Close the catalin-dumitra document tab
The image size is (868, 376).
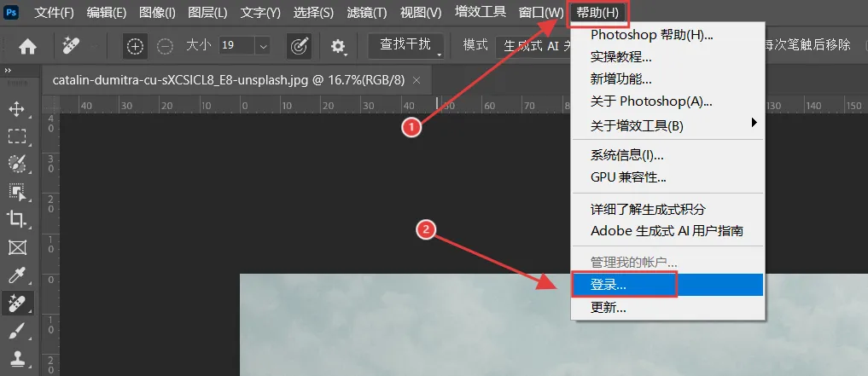click(x=417, y=80)
